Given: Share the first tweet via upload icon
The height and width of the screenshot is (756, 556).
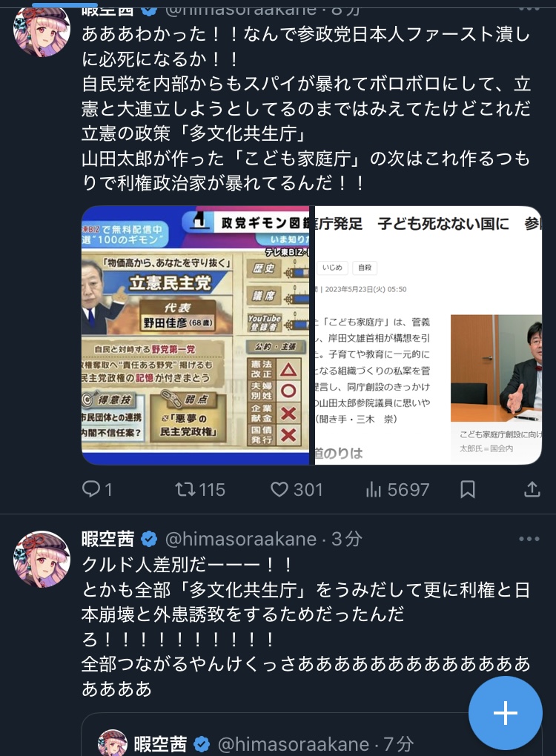Looking at the screenshot, I should tap(532, 489).
